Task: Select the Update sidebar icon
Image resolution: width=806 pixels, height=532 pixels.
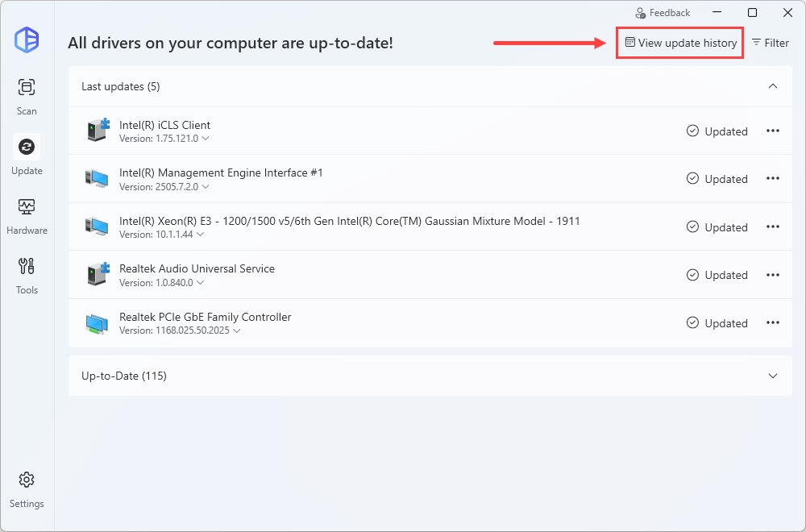Action: pos(27,155)
